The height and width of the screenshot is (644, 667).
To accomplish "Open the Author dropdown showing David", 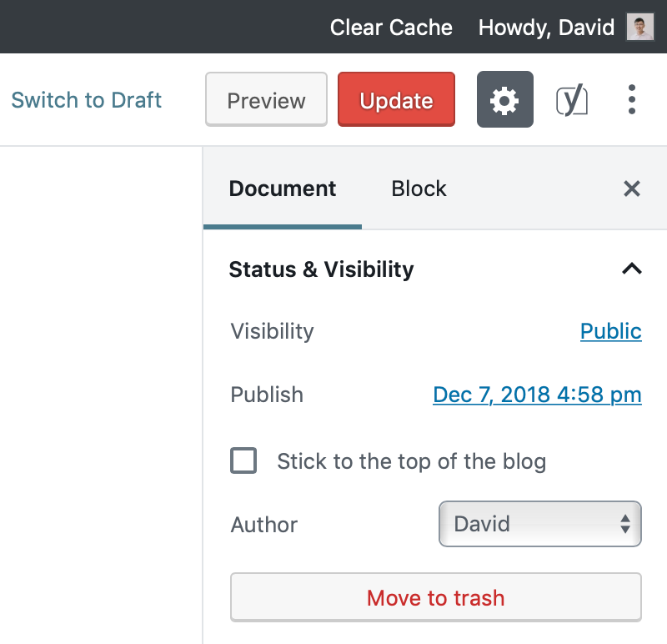I will coord(539,524).
